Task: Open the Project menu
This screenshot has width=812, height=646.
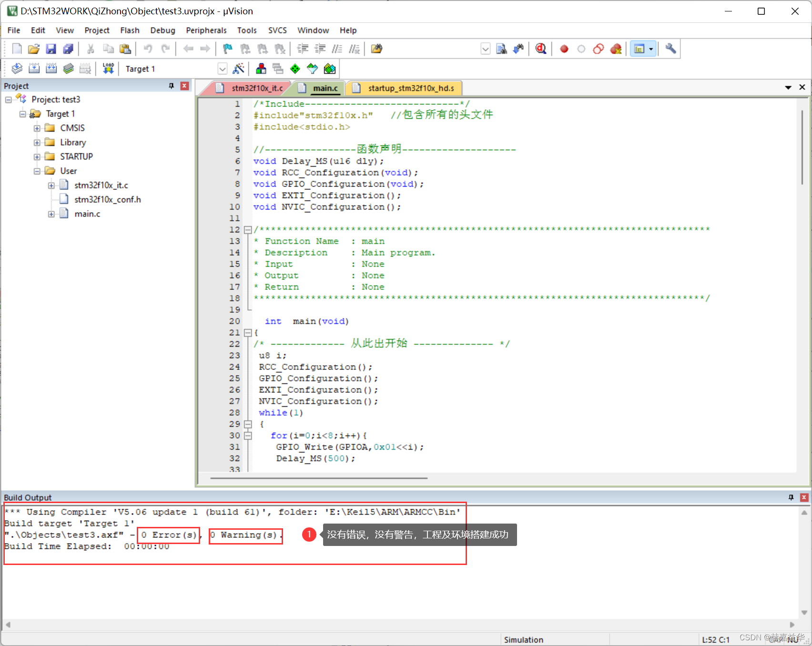Action: click(97, 30)
